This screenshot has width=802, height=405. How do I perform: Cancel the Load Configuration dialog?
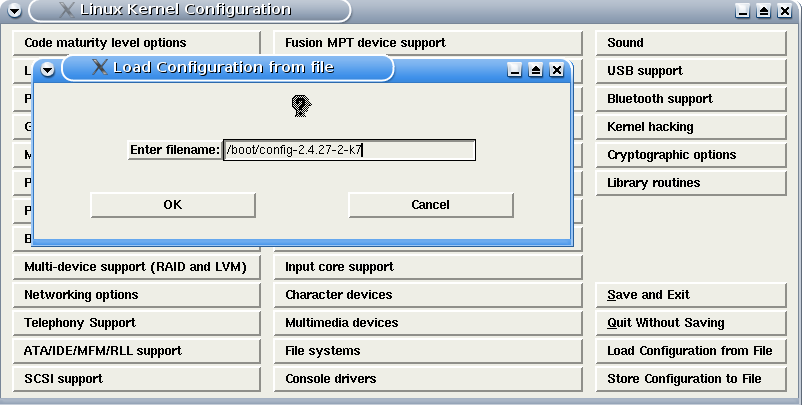pos(431,205)
